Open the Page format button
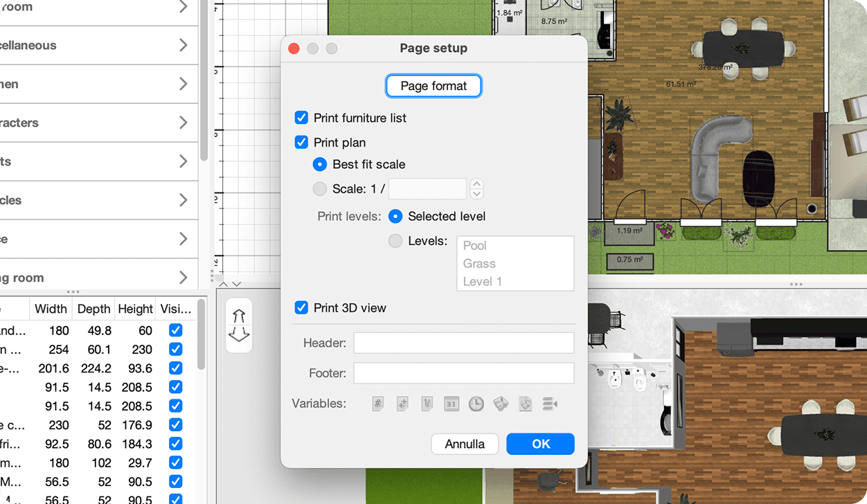867x504 pixels. point(433,86)
